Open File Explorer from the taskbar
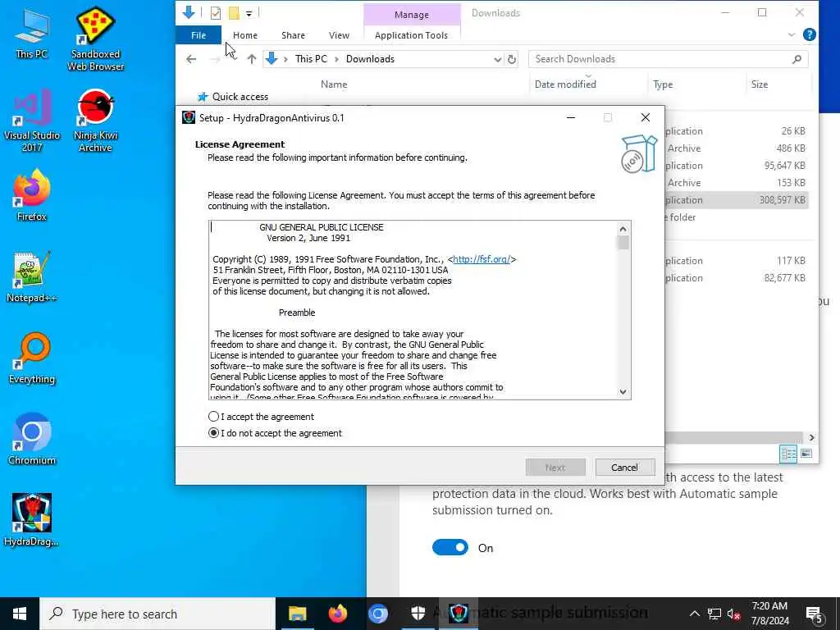Image resolution: width=840 pixels, height=630 pixels. pos(297,614)
